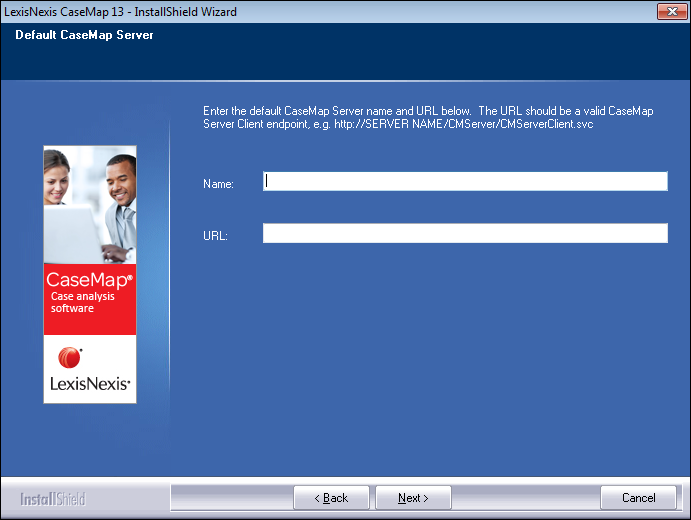
Task: Click the "URL:" label
Action: point(215,236)
